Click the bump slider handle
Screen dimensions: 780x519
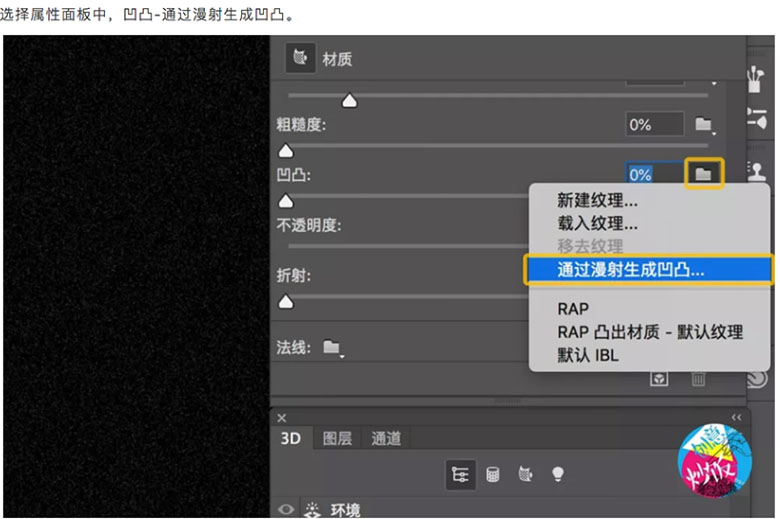click(286, 201)
